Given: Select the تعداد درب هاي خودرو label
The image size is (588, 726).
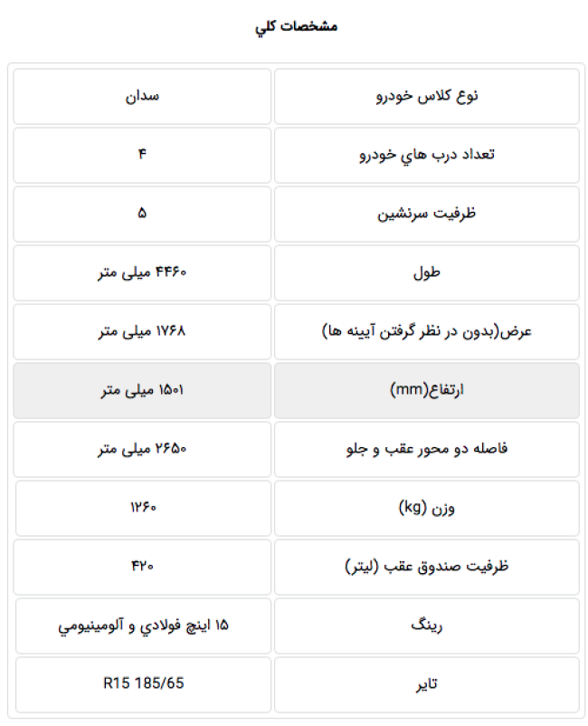Looking at the screenshot, I should 426,155.
